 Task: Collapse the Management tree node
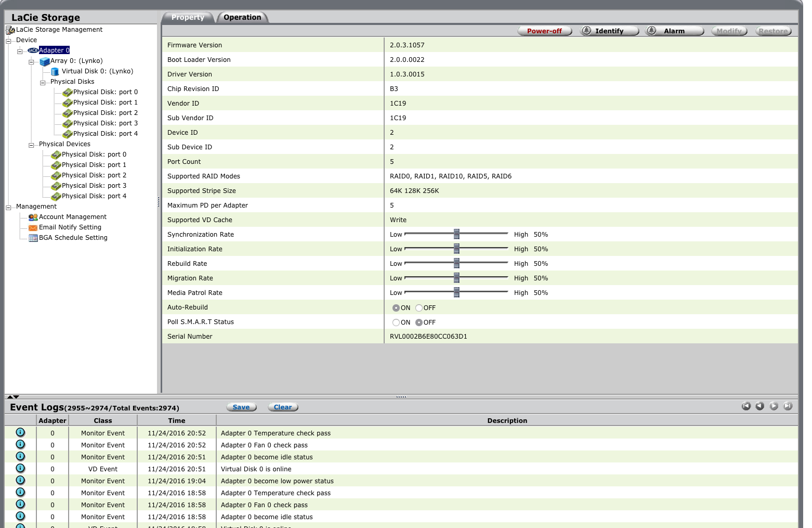[8, 207]
